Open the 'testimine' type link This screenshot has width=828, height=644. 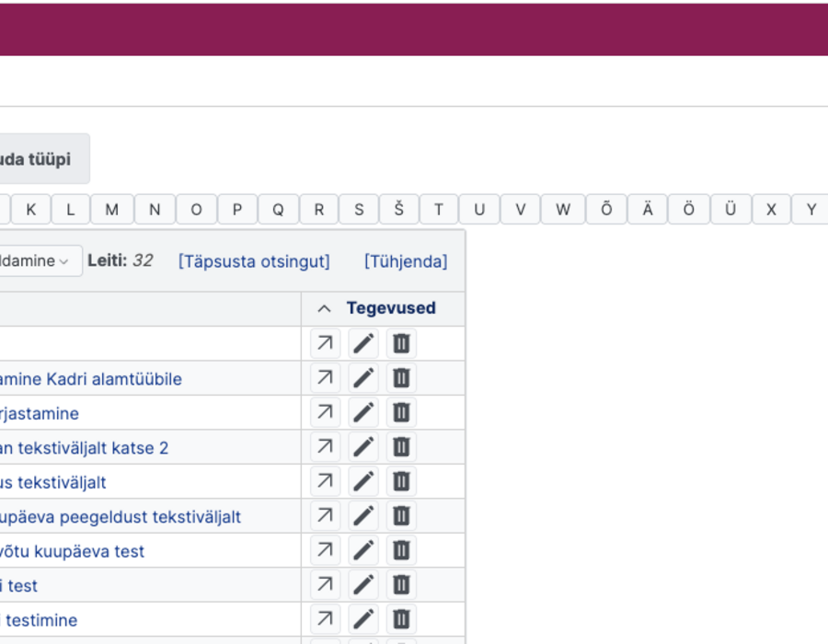point(39,620)
